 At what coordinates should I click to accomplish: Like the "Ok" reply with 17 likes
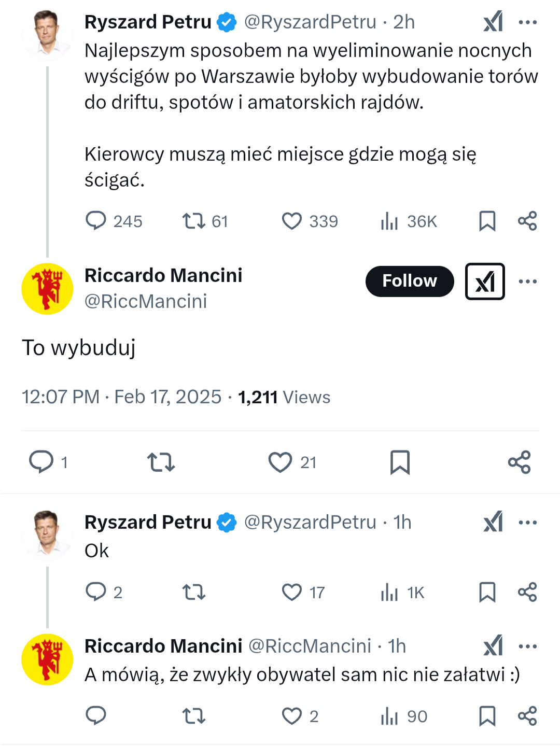[x=292, y=592]
